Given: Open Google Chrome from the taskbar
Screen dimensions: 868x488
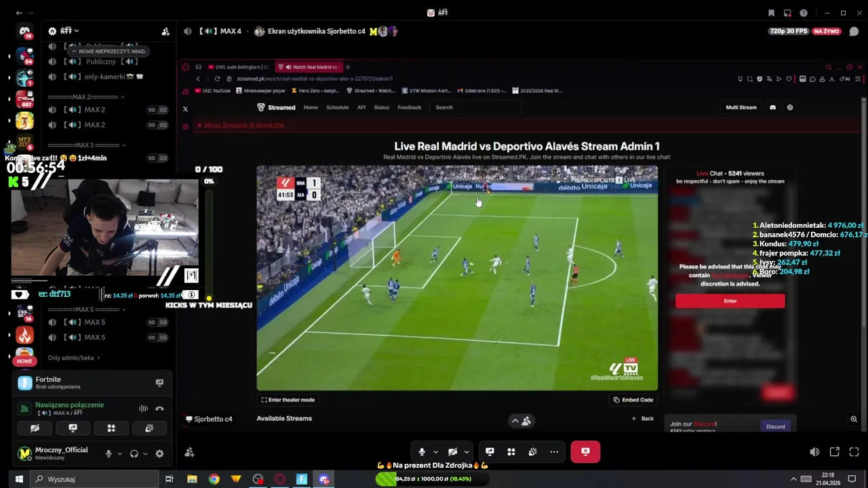Looking at the screenshot, I should (x=214, y=479).
